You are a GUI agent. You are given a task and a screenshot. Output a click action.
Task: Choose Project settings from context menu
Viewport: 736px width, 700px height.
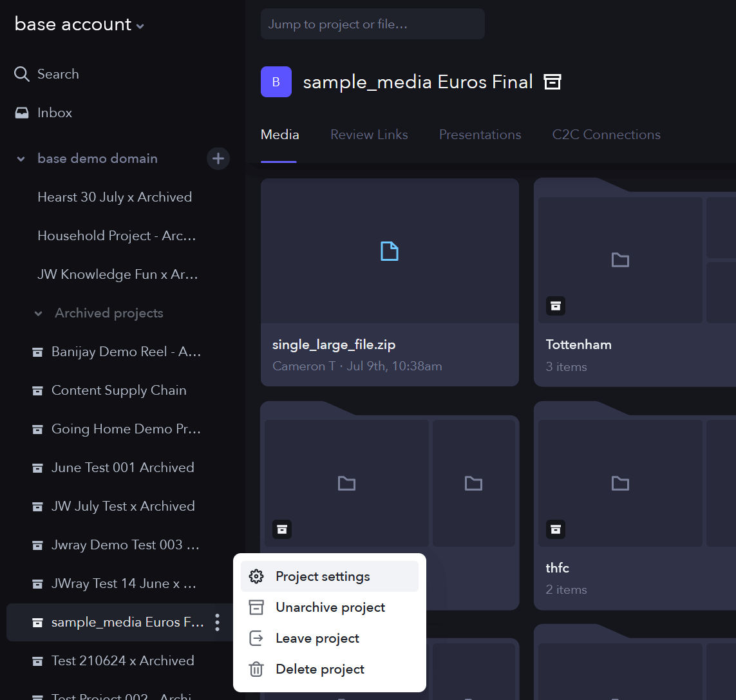click(x=330, y=576)
